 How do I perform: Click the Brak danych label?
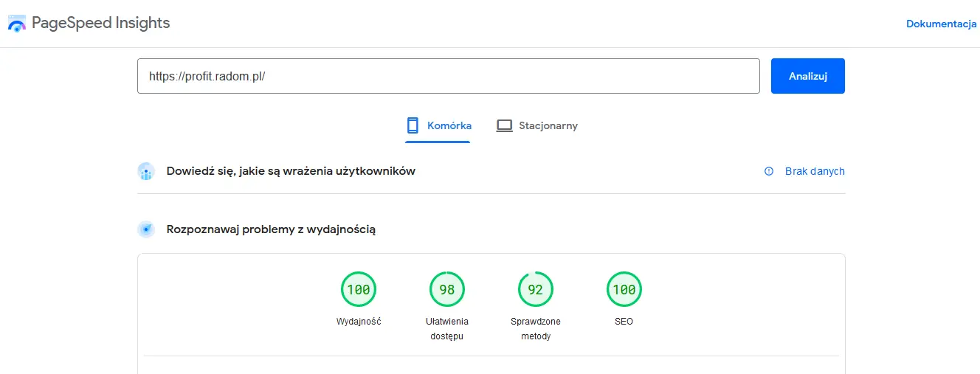click(x=815, y=171)
